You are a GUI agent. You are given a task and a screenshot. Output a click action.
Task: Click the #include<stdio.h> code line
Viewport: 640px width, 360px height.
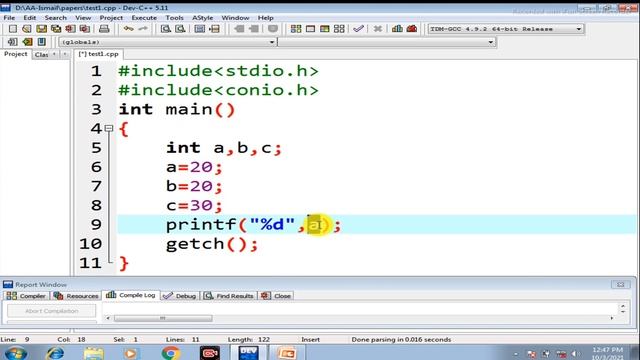pyautogui.click(x=218, y=71)
